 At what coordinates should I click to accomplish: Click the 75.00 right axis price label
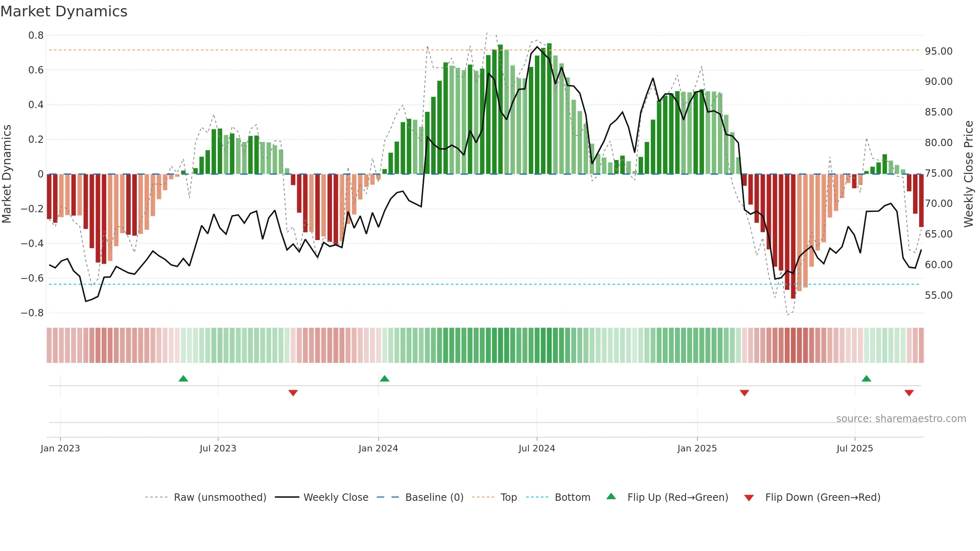point(939,173)
